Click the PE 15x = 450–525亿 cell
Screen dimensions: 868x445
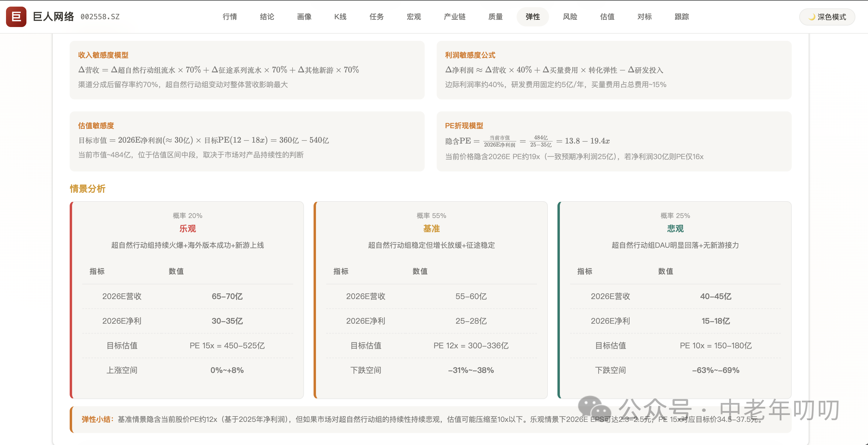227,346
